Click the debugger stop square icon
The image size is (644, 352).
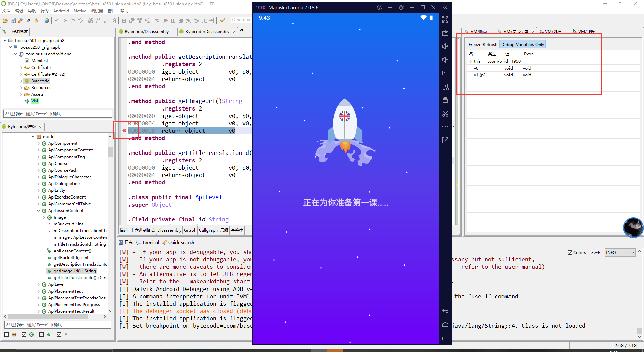tap(181, 21)
